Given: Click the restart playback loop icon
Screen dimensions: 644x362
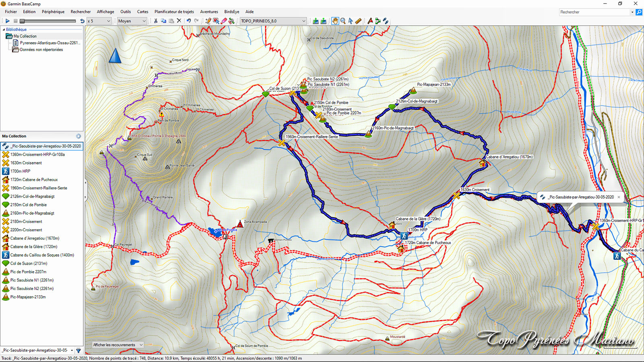Looking at the screenshot, I should (x=82, y=21).
